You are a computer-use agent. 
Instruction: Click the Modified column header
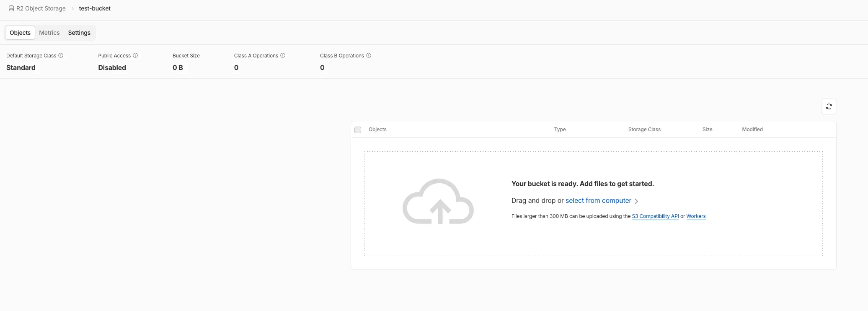[x=752, y=130]
